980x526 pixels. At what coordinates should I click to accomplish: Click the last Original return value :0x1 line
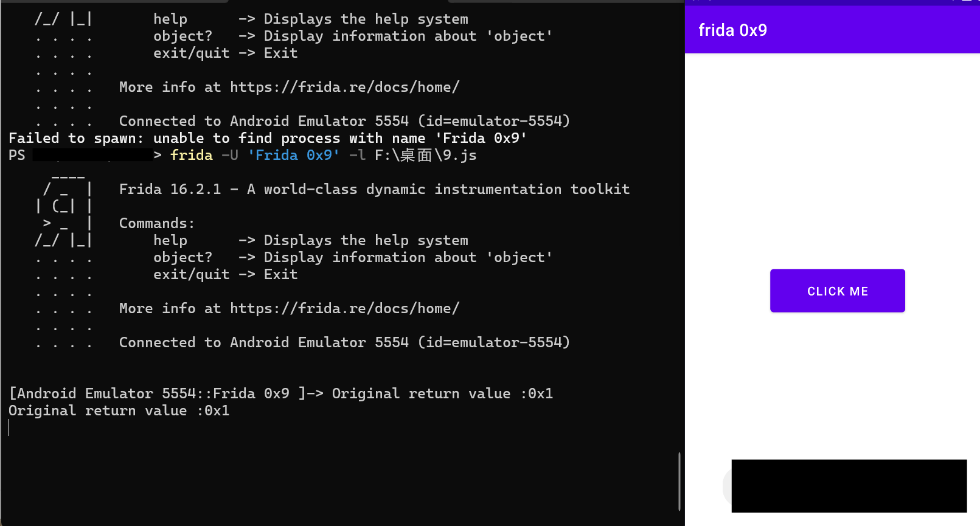tap(119, 410)
